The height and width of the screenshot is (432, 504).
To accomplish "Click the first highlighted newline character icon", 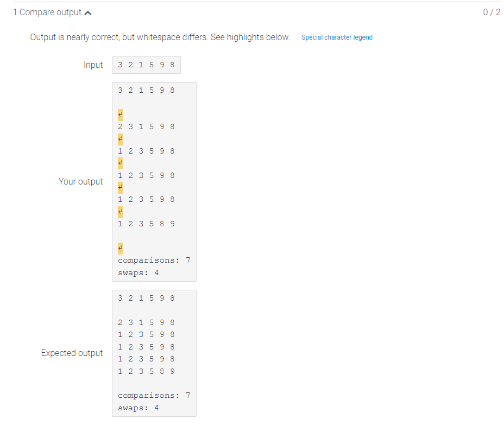I will pyautogui.click(x=119, y=114).
